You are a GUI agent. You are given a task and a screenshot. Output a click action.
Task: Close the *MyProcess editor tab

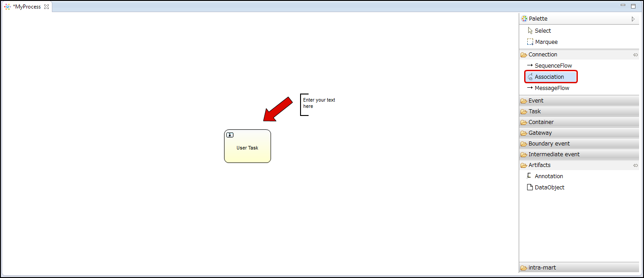point(47,7)
